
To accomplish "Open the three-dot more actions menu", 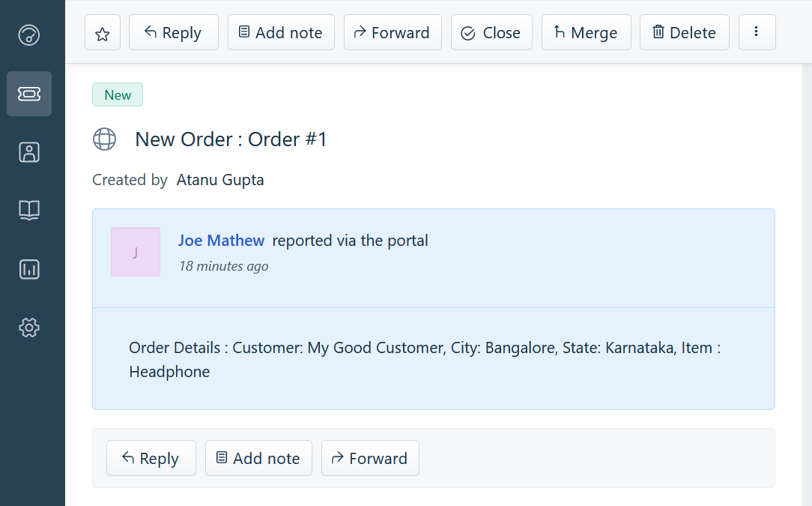I will tap(757, 33).
